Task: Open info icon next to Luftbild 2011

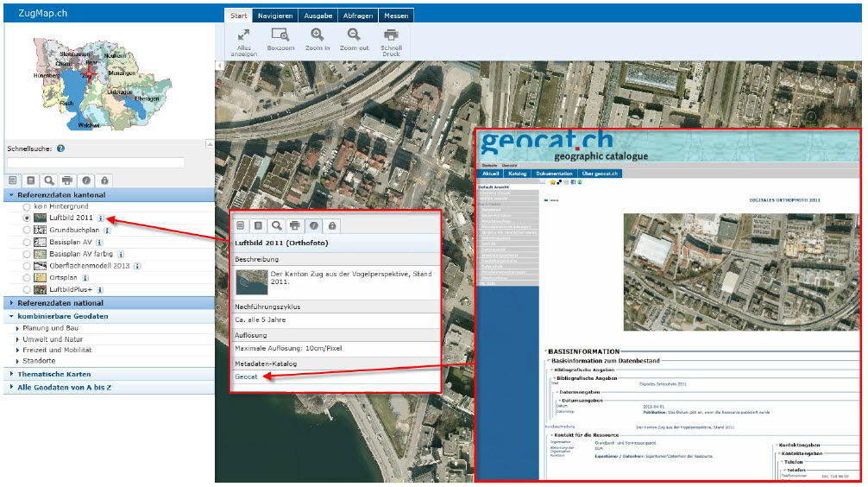Action: 101,219
